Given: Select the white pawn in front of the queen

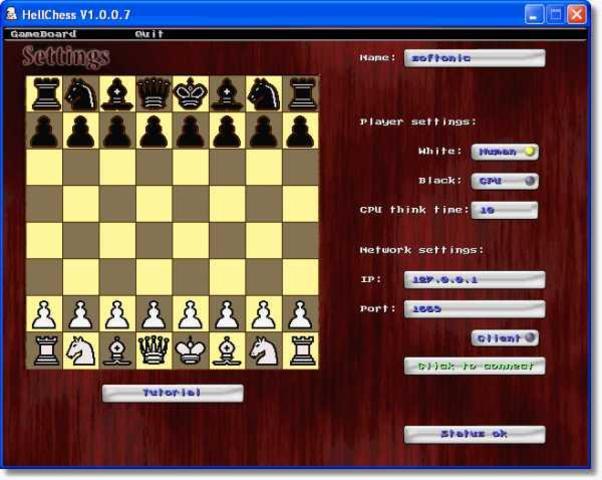Looking at the screenshot, I should click(154, 314).
